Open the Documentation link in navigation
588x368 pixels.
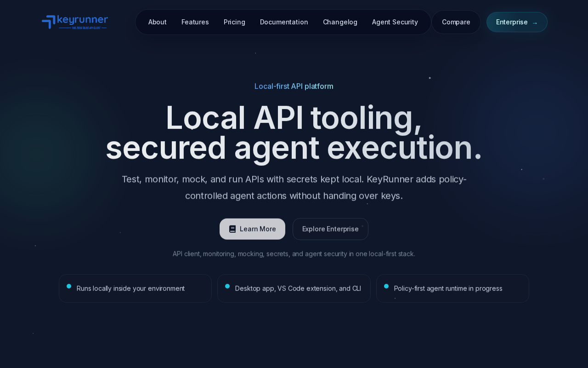click(284, 22)
